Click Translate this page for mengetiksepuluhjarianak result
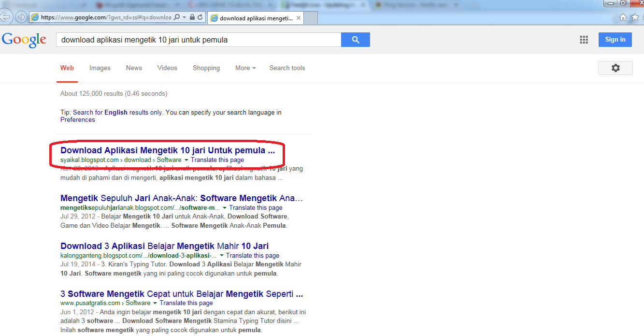This screenshot has height=336, width=644. (256, 207)
